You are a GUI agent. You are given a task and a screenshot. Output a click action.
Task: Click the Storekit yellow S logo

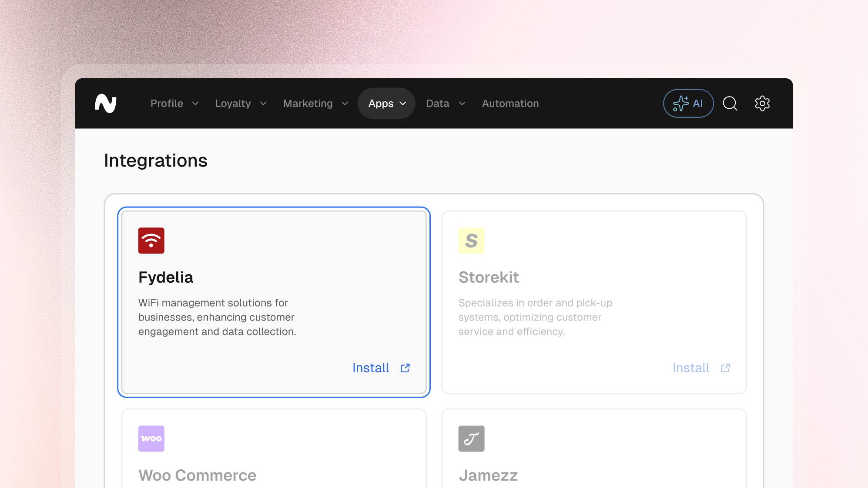[471, 241]
